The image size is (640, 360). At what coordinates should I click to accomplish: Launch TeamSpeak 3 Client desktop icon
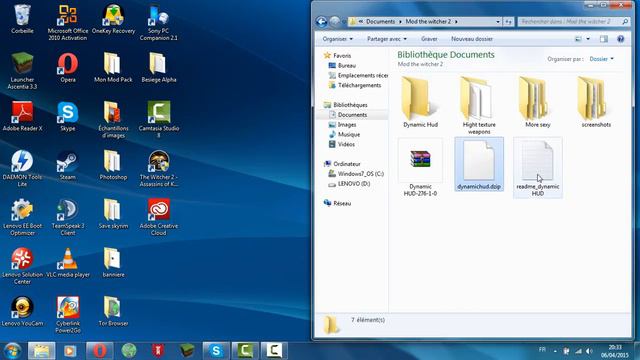[x=68, y=217]
